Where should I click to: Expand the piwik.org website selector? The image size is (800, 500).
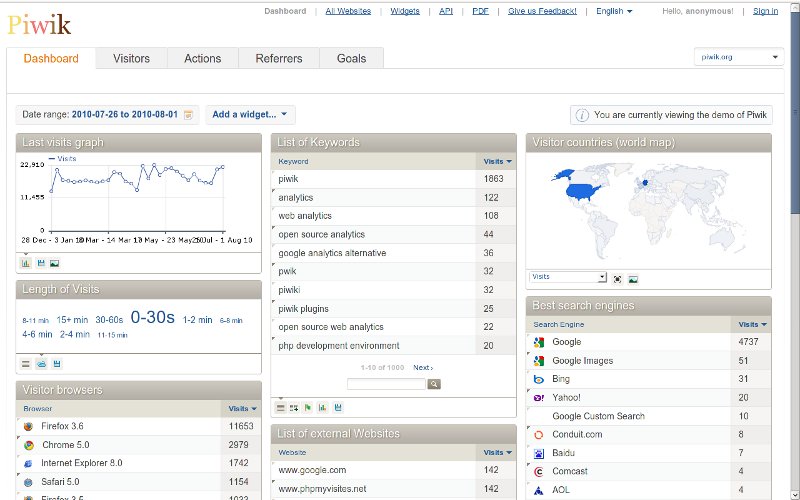(x=739, y=58)
